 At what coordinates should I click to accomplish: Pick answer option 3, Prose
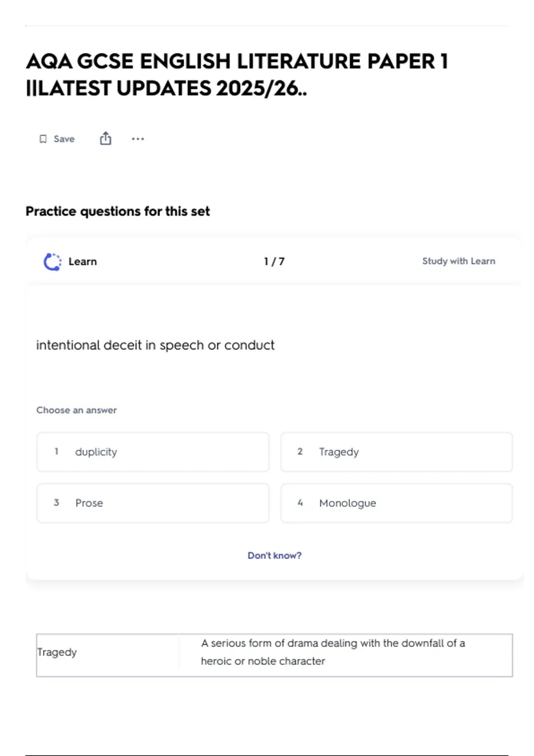pyautogui.click(x=153, y=503)
